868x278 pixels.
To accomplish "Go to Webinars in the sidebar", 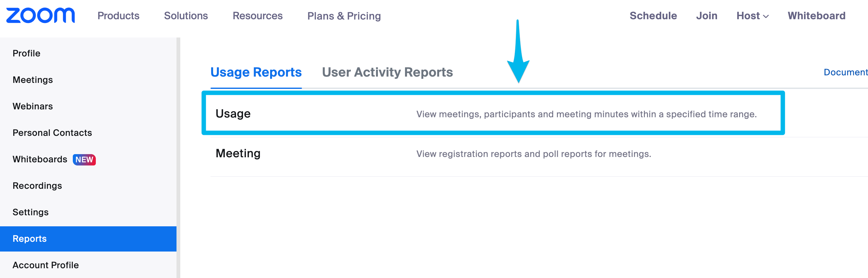I will (32, 106).
